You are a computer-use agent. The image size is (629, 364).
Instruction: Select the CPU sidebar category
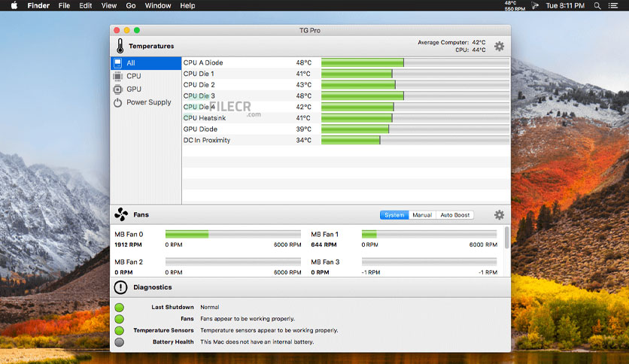146,76
